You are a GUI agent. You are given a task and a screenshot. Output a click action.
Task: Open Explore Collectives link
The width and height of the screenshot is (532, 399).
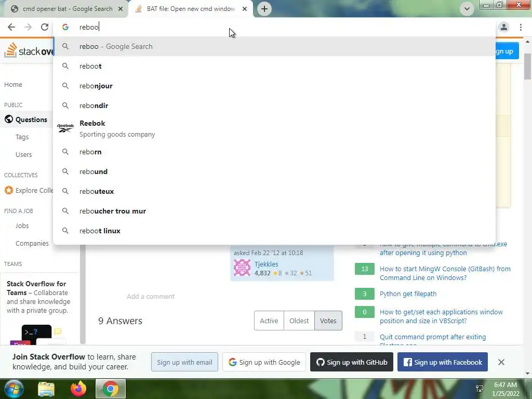coord(34,190)
